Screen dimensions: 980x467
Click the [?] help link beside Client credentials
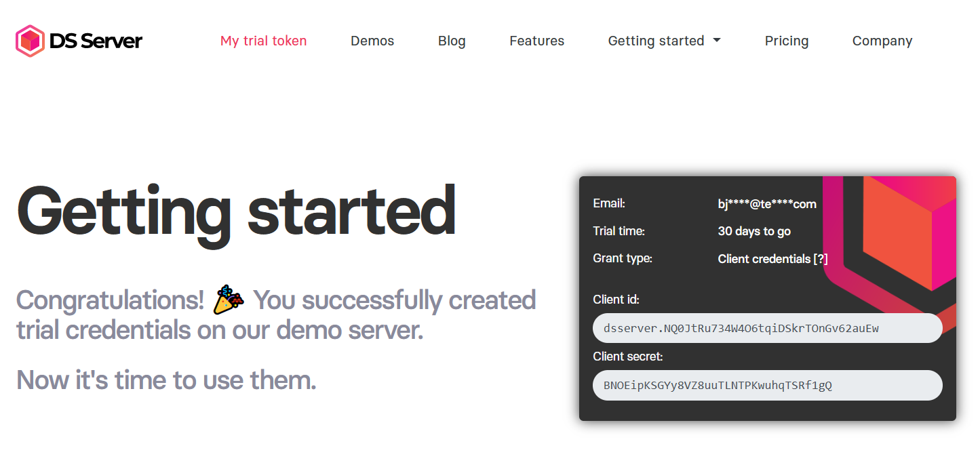(x=821, y=259)
